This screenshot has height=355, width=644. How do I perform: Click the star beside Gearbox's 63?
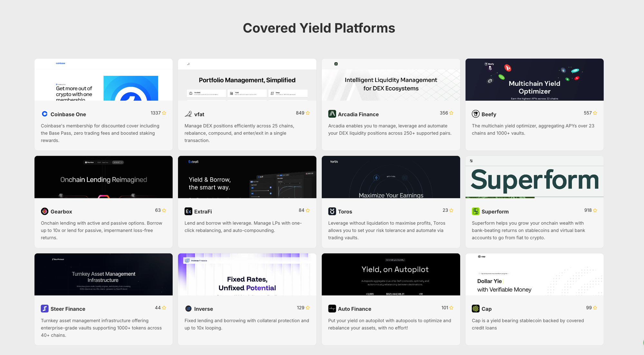164,210
